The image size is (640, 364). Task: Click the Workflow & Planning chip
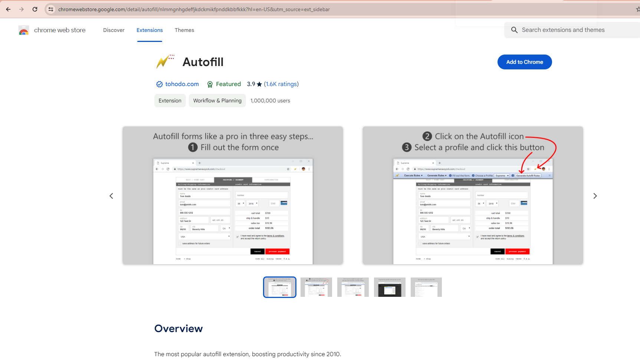pos(217,101)
